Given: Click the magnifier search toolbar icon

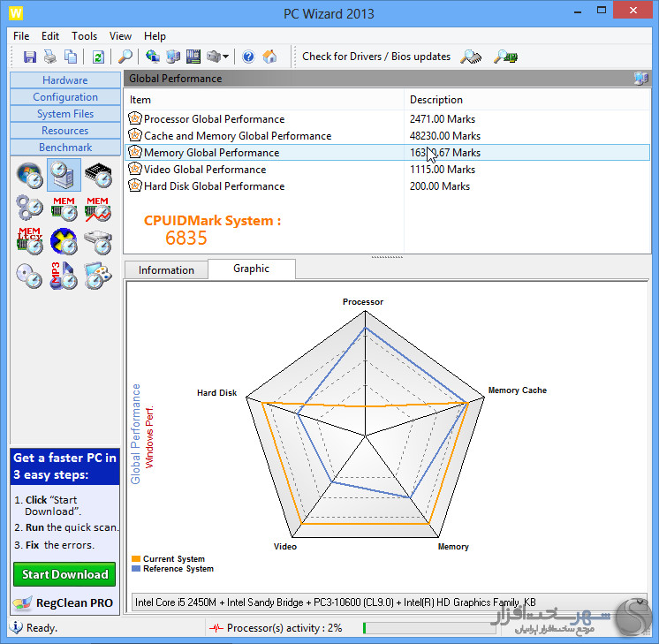Looking at the screenshot, I should coord(125,57).
